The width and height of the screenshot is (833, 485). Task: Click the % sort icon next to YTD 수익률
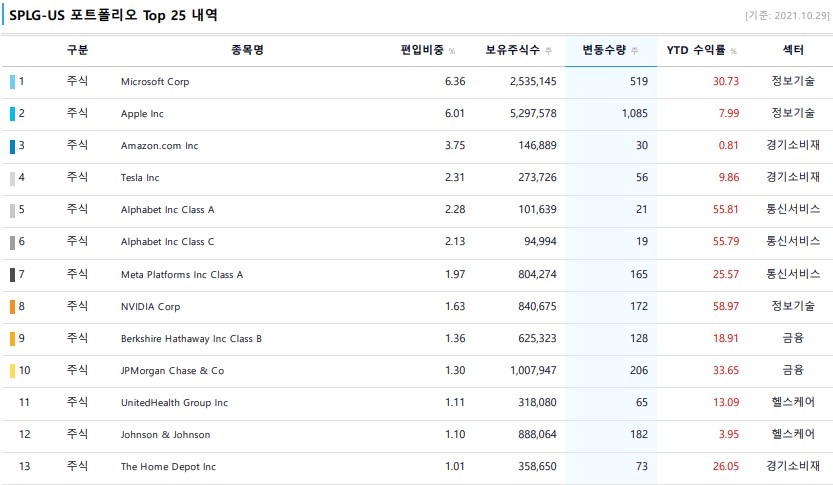(734, 51)
